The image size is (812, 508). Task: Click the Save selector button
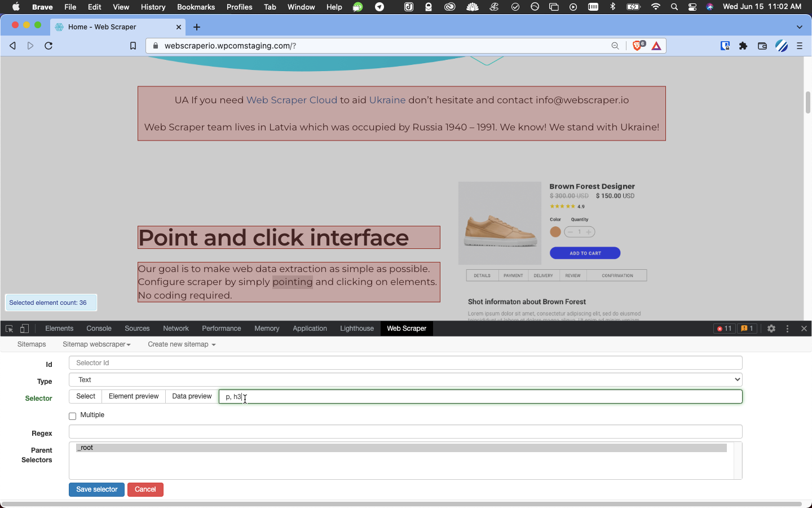click(96, 489)
